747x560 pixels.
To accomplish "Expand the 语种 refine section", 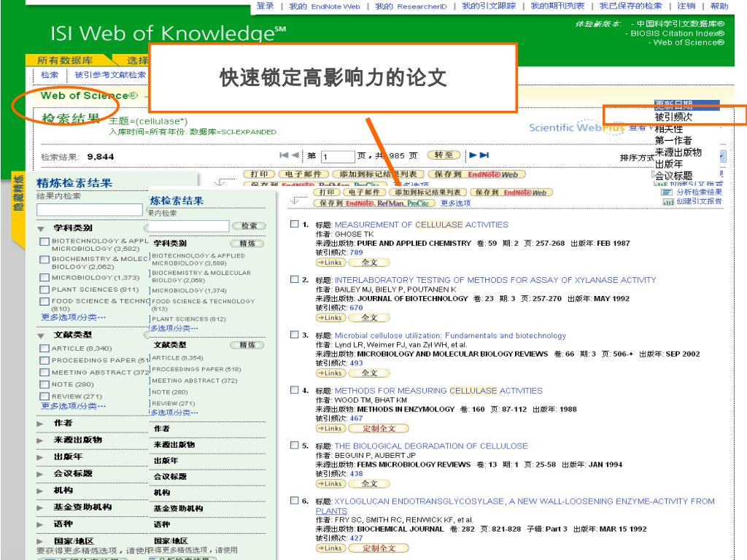I will (x=40, y=525).
